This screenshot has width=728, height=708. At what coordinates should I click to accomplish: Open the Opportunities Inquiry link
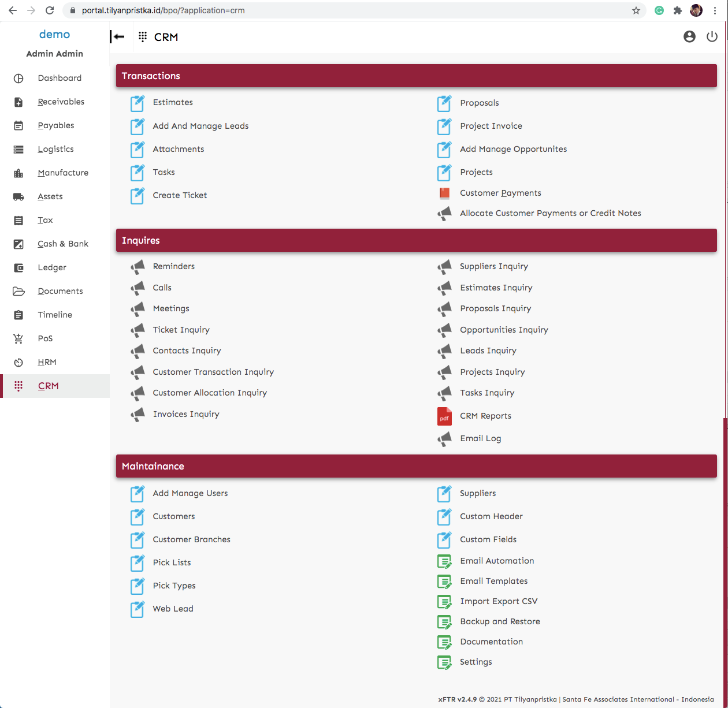[504, 330]
